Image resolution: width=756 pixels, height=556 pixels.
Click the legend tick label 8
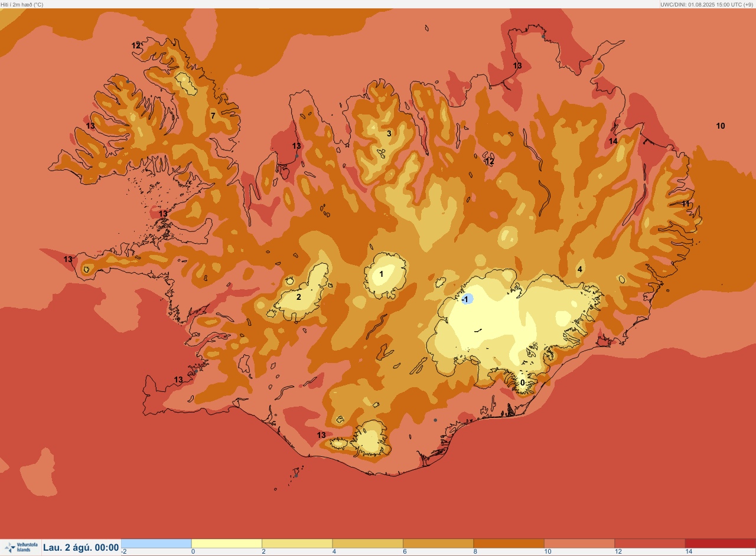pos(475,552)
